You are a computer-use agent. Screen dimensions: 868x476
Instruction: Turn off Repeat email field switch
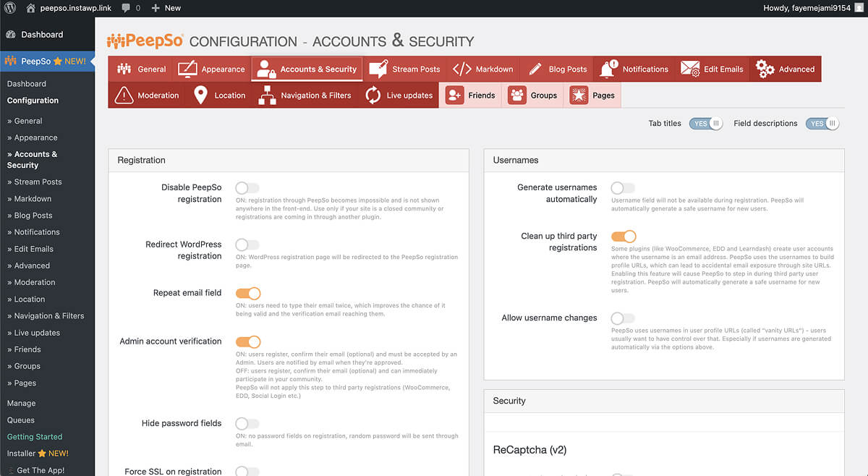click(x=248, y=293)
